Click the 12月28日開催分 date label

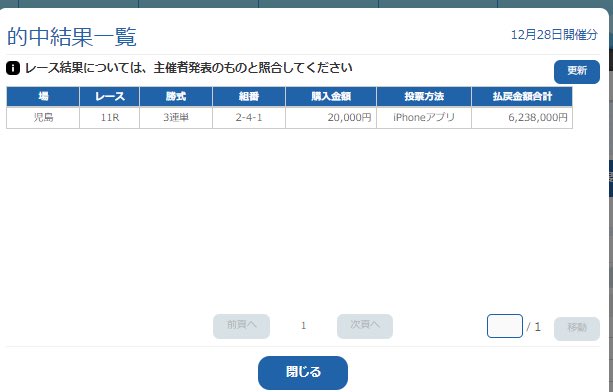tap(554, 35)
